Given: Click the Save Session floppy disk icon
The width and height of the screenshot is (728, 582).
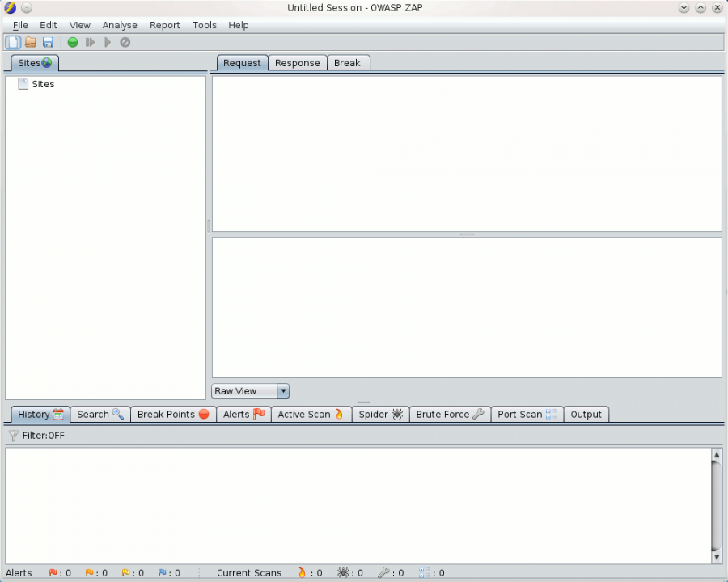Looking at the screenshot, I should pyautogui.click(x=48, y=42).
